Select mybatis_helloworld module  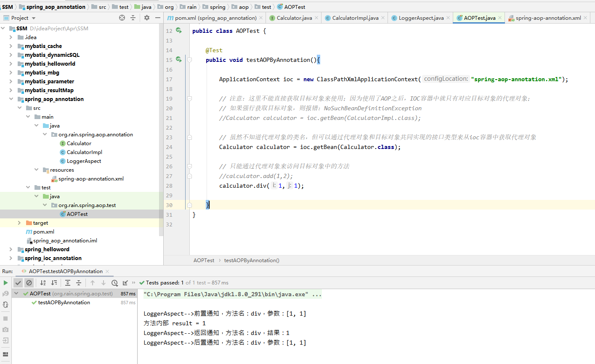[x=50, y=64]
